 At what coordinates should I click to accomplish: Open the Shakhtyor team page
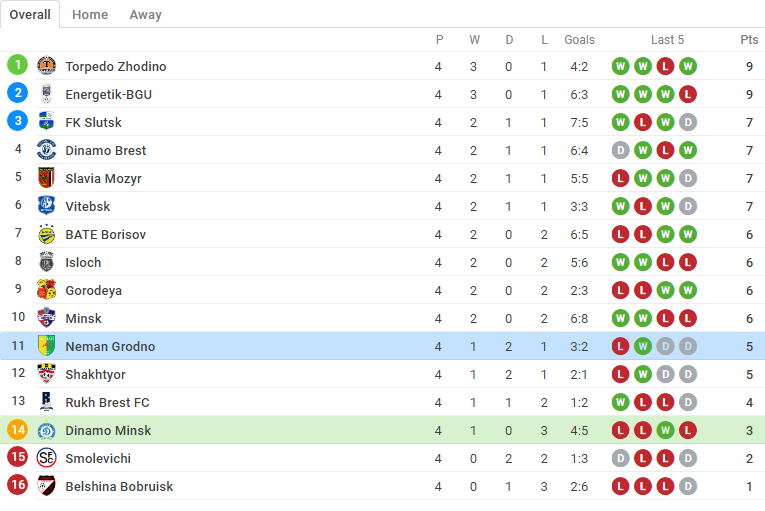tap(95, 374)
